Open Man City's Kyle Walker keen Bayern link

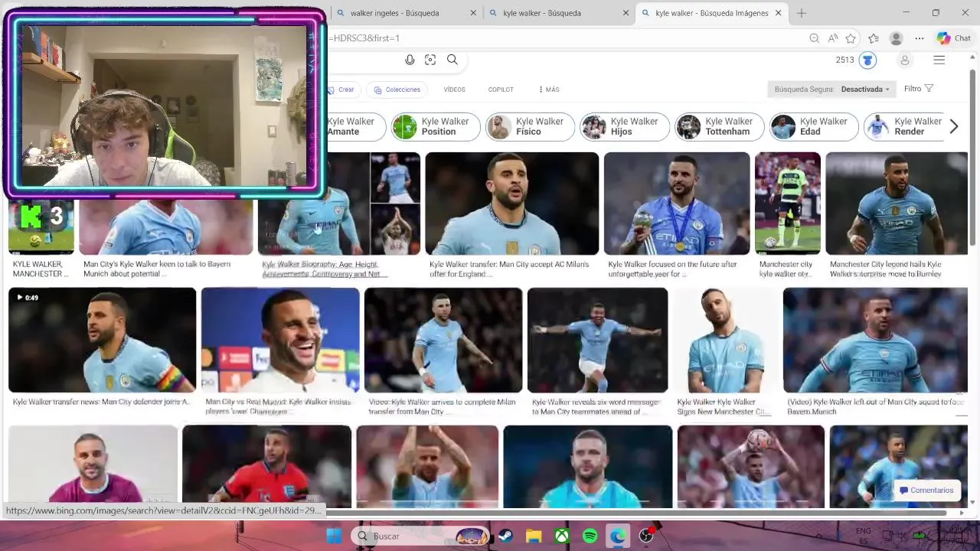(157, 269)
